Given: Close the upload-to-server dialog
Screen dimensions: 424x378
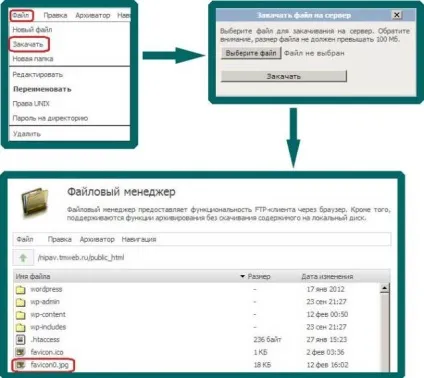Looking at the screenshot, I should [x=396, y=15].
